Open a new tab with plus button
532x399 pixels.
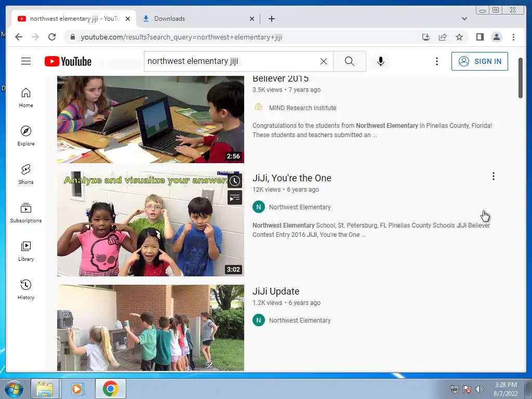[x=271, y=19]
